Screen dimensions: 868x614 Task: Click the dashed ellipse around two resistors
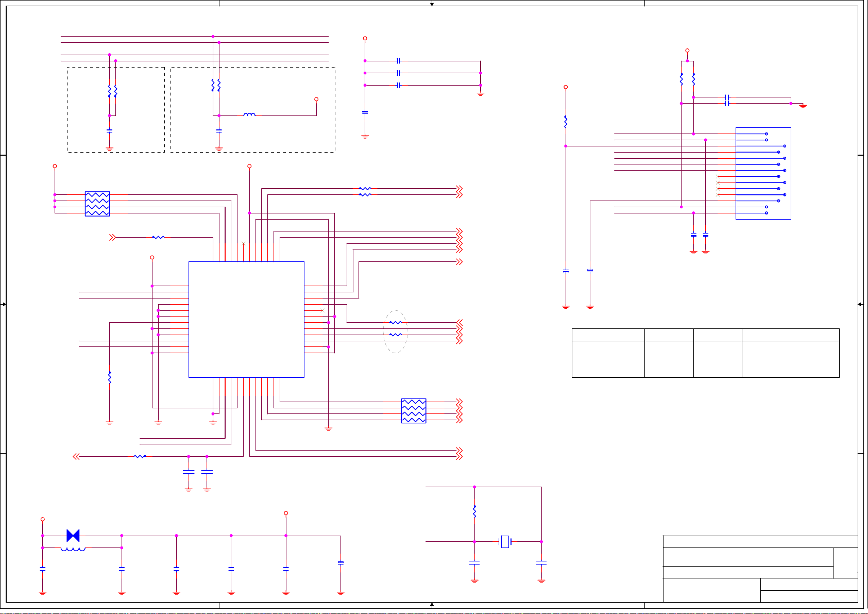coord(395,331)
